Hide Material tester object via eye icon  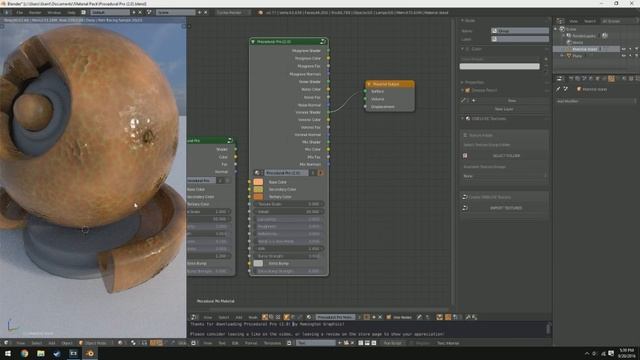click(x=623, y=49)
